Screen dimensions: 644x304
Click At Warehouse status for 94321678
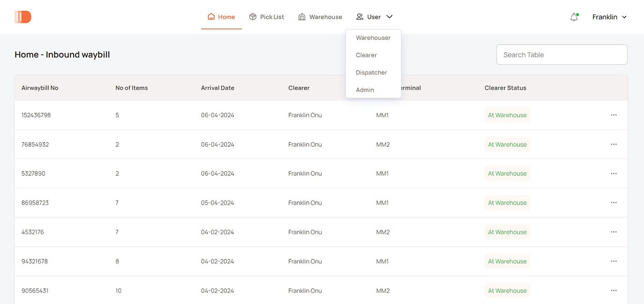point(507,261)
